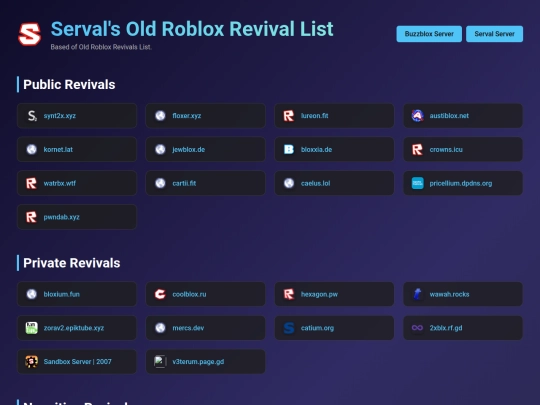Click the caelus.lol globe icon
Screen dimensions: 540x405
[289, 183]
